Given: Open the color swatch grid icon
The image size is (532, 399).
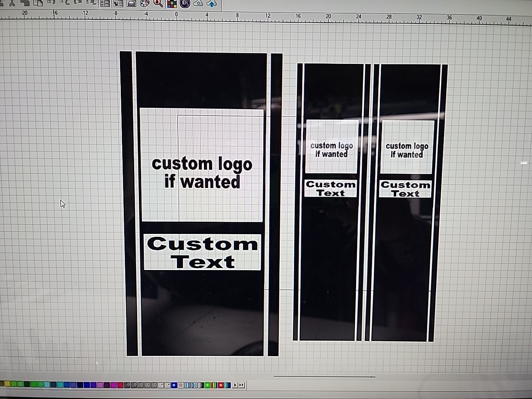Looking at the screenshot, I should point(172,4).
